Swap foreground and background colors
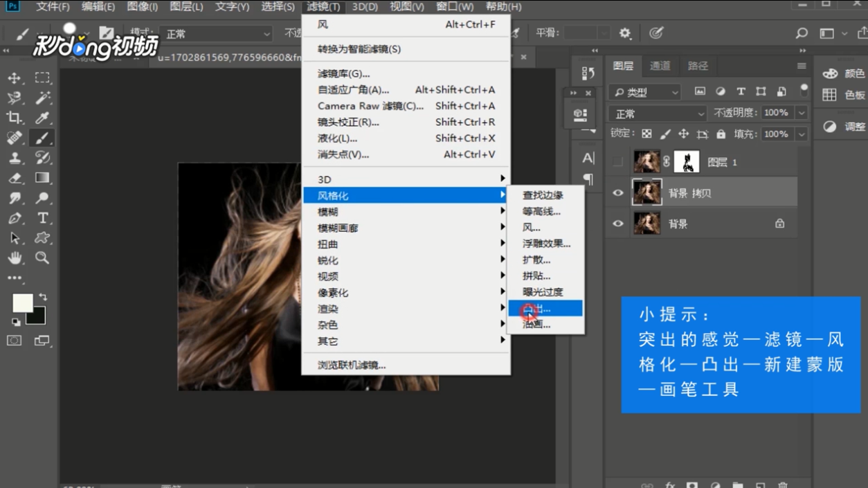Screen dimensions: 868x488 click(x=43, y=296)
